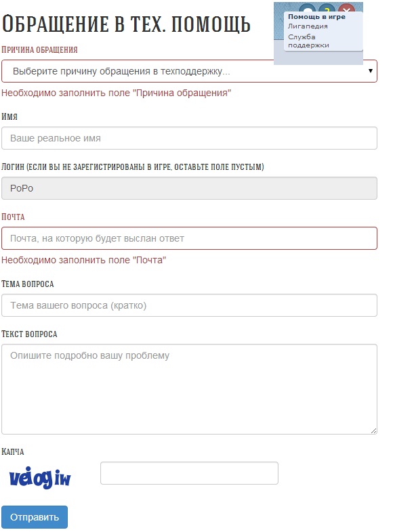393x532 pixels.
Task: Choose 'Служба поддержки' from the help menu
Action: [308, 41]
